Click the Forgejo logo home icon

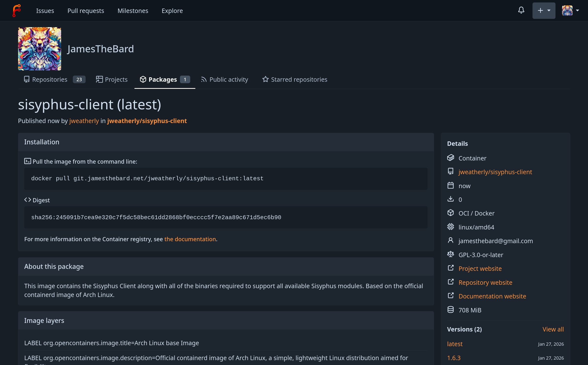point(17,11)
